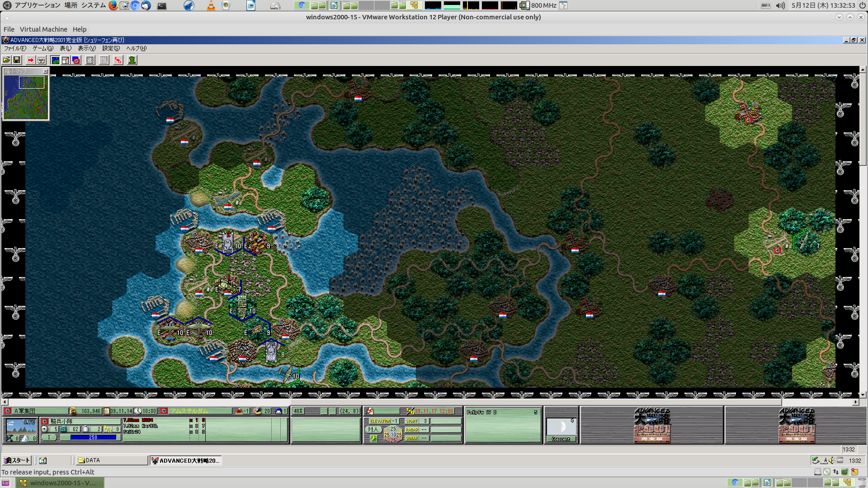This screenshot has height=488, width=868.
Task: Click the StiGr24 weapon row
Action: coord(165,432)
